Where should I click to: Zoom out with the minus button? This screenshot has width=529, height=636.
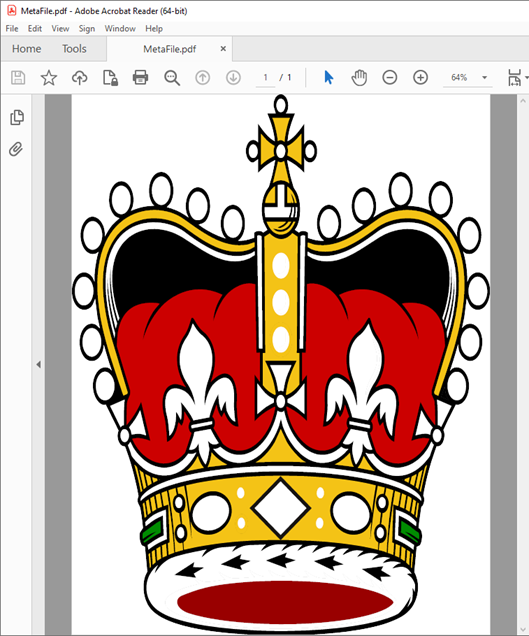point(389,77)
